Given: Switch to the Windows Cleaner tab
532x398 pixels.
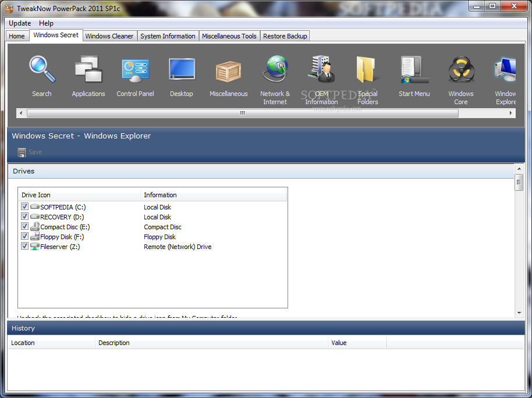Looking at the screenshot, I should [109, 36].
